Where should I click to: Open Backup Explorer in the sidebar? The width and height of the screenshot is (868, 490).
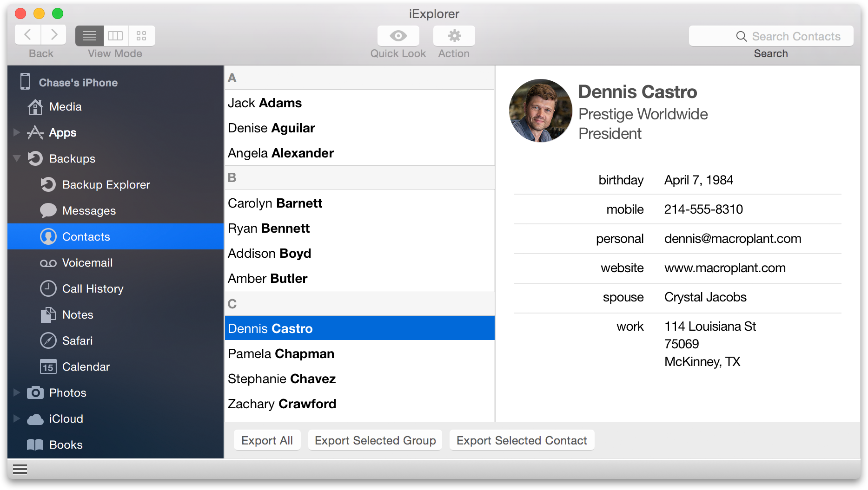coord(106,184)
